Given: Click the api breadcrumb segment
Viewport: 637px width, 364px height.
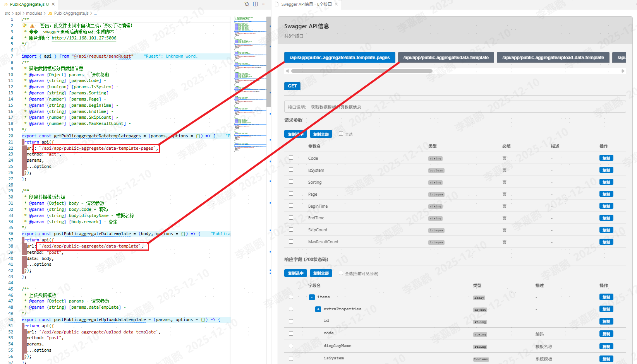Looking at the screenshot, I should [18, 13].
